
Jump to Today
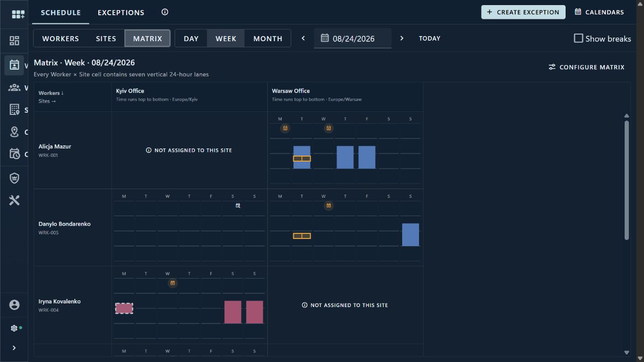(x=430, y=38)
